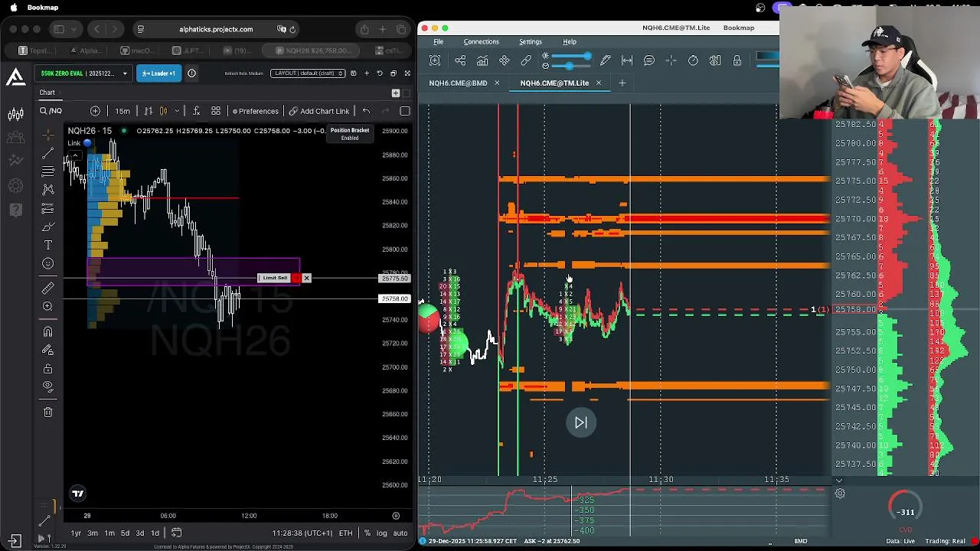Open the text annotation tool
The height and width of the screenshot is (551, 980).
coord(47,245)
